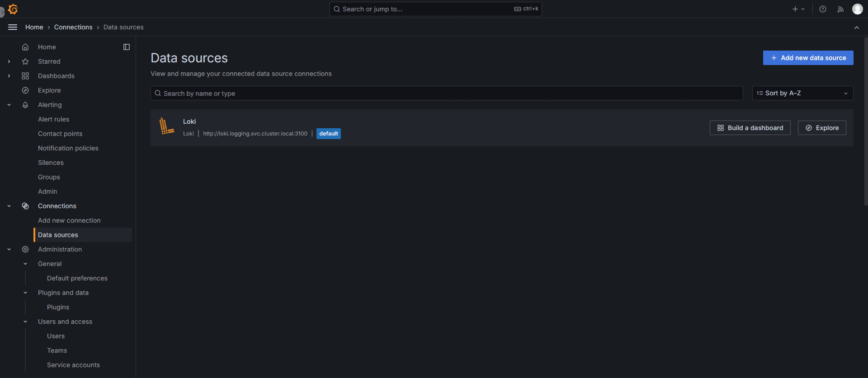This screenshot has height=378, width=868.
Task: Expand the Starred section arrow
Action: pos(9,61)
